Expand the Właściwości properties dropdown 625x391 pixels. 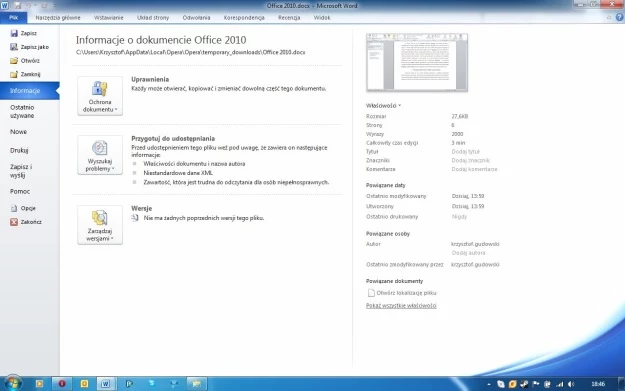pyautogui.click(x=383, y=106)
